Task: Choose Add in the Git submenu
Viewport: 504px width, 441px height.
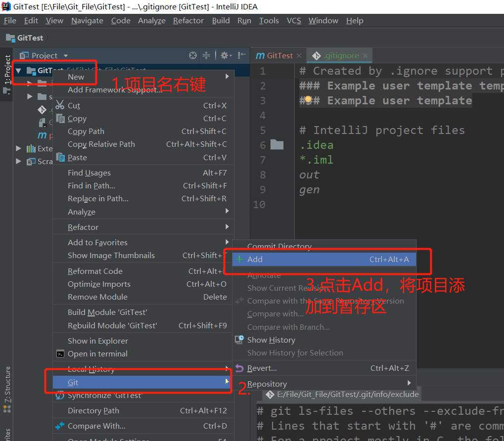Action: [324, 259]
